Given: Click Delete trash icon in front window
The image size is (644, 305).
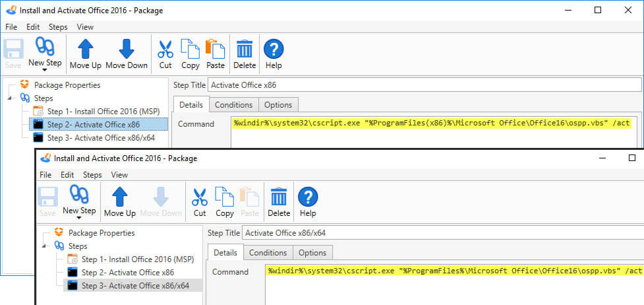Looking at the screenshot, I should tap(279, 197).
